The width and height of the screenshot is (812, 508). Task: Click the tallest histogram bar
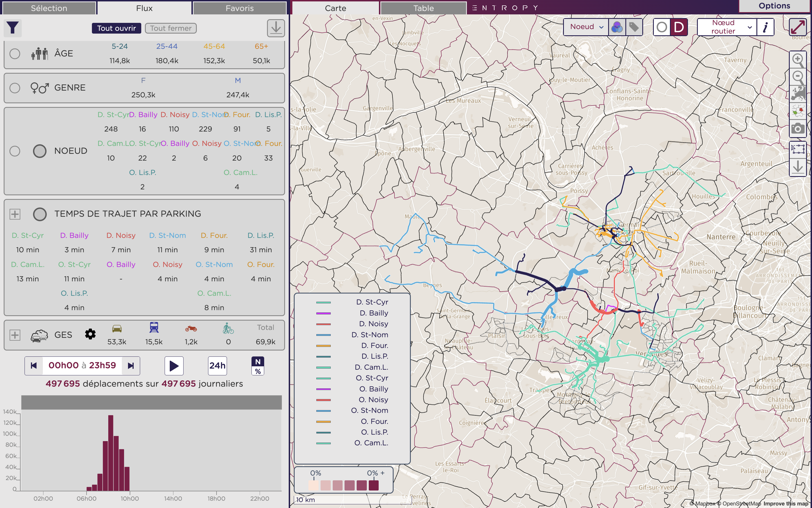pyautogui.click(x=111, y=453)
